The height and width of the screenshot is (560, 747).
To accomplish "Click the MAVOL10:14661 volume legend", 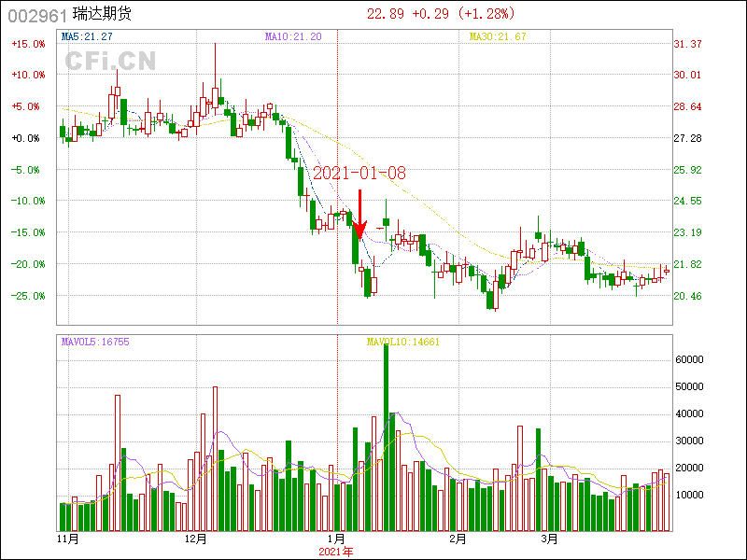I will [x=402, y=342].
